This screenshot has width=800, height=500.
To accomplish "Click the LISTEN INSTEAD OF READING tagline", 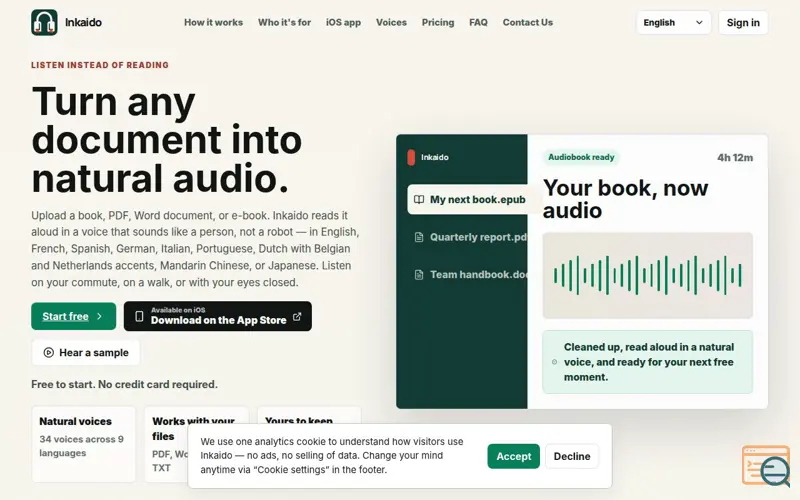I will click(x=100, y=65).
